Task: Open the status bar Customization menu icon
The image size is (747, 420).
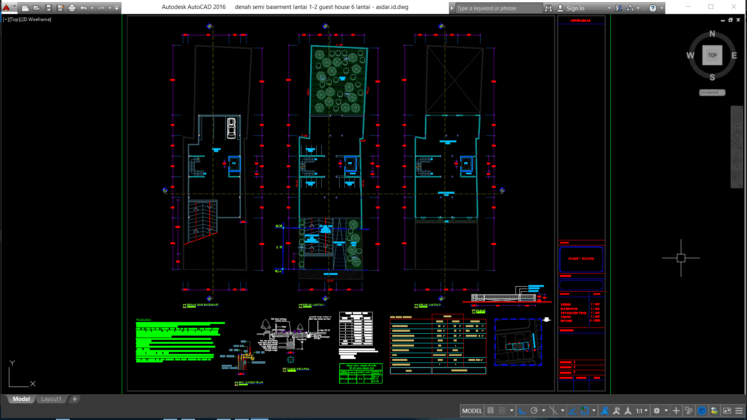Action: (x=738, y=411)
